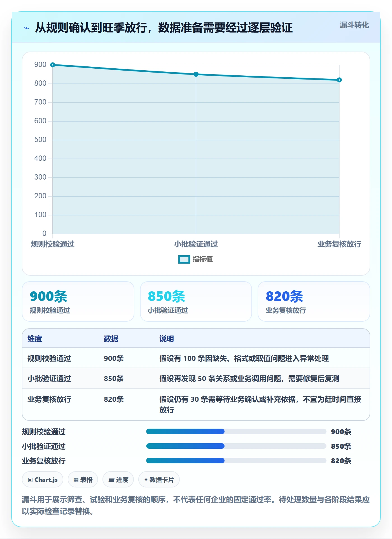
Task: Click description about 50 条关系或业务调用问题
Action: (249, 379)
